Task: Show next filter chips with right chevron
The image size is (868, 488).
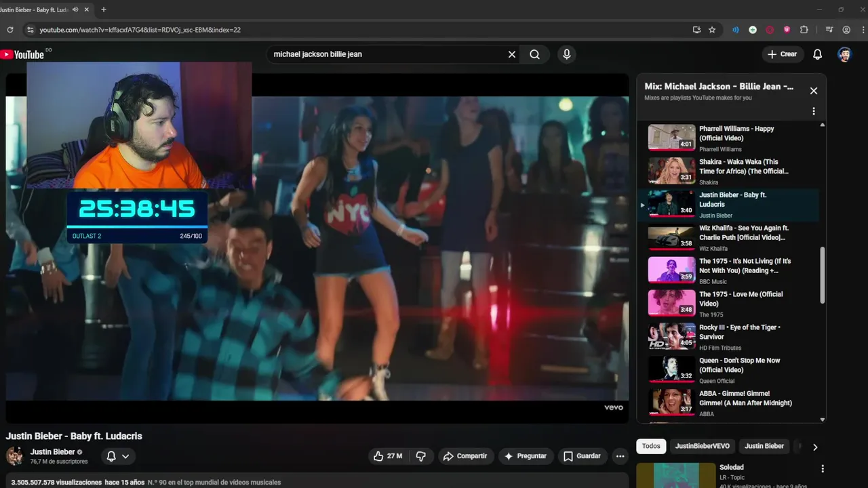Action: [x=815, y=447]
